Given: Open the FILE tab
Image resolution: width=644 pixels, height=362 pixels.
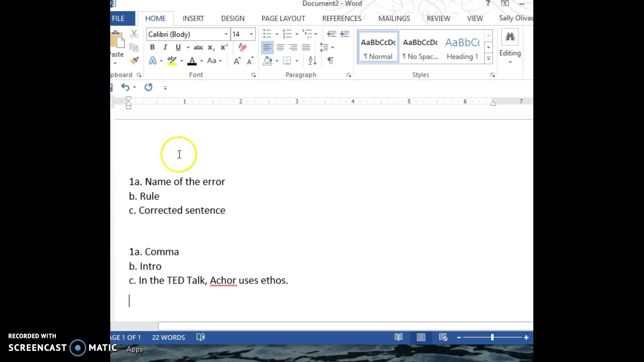Looking at the screenshot, I should (x=118, y=18).
